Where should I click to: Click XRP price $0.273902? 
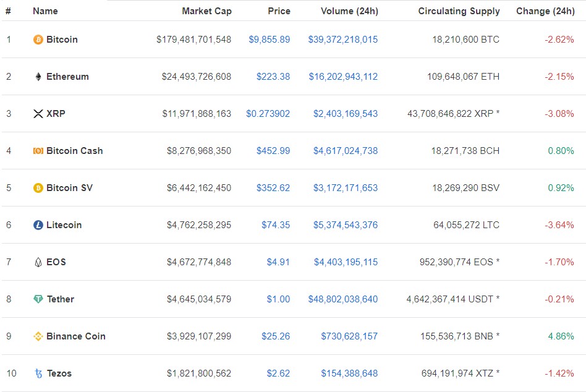tap(268, 114)
